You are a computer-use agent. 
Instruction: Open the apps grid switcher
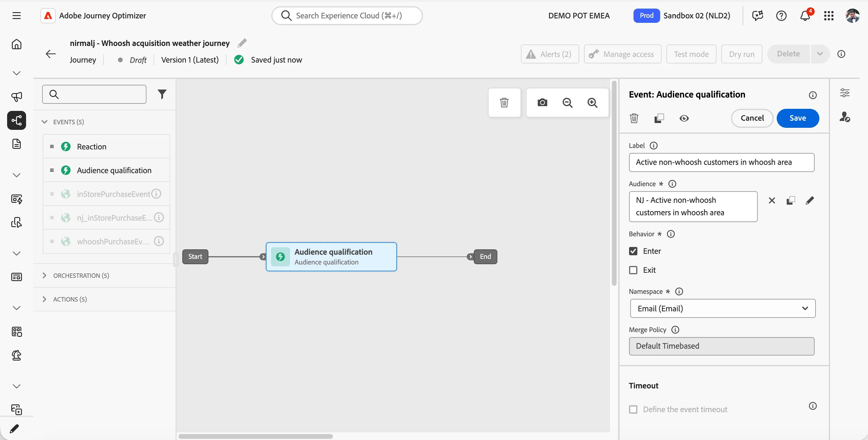[x=829, y=15]
